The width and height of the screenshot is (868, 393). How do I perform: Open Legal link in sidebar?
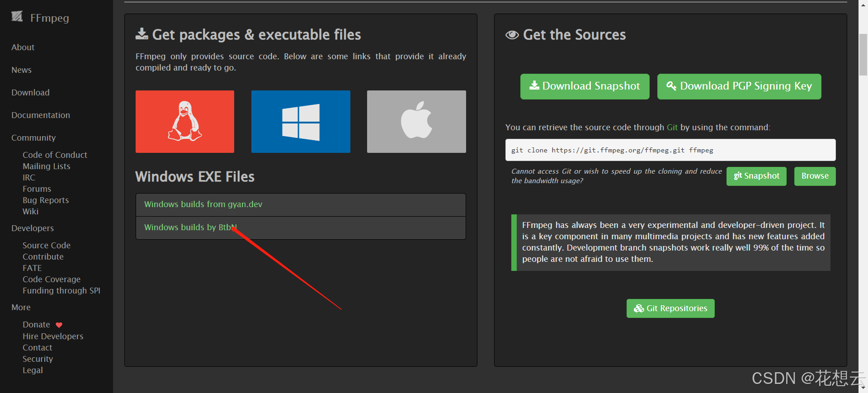point(33,370)
